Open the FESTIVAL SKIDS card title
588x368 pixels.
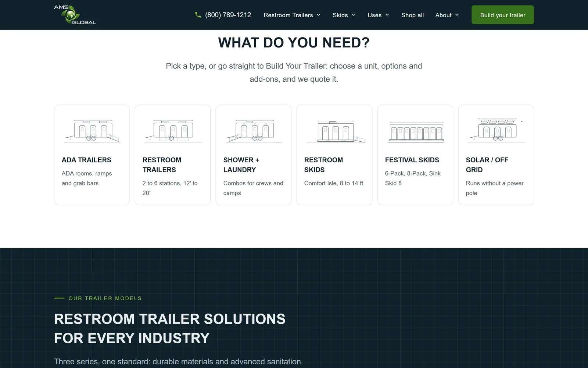coord(412,160)
